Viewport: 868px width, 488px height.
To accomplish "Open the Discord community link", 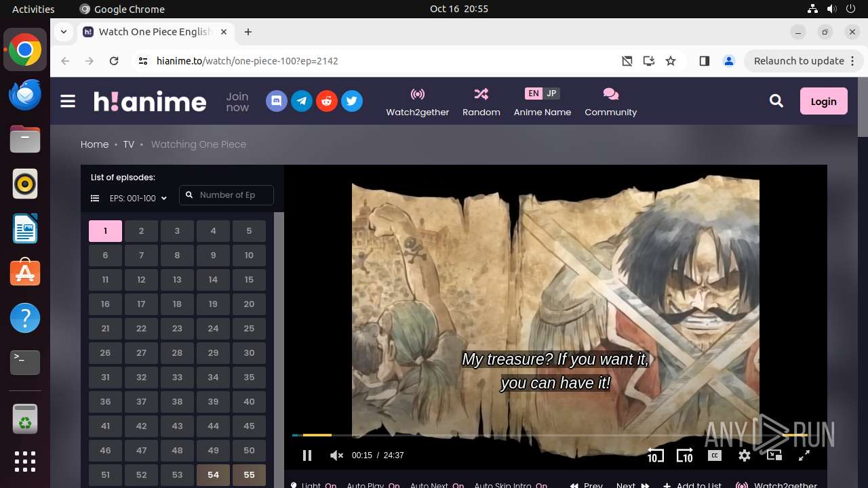I will click(277, 102).
